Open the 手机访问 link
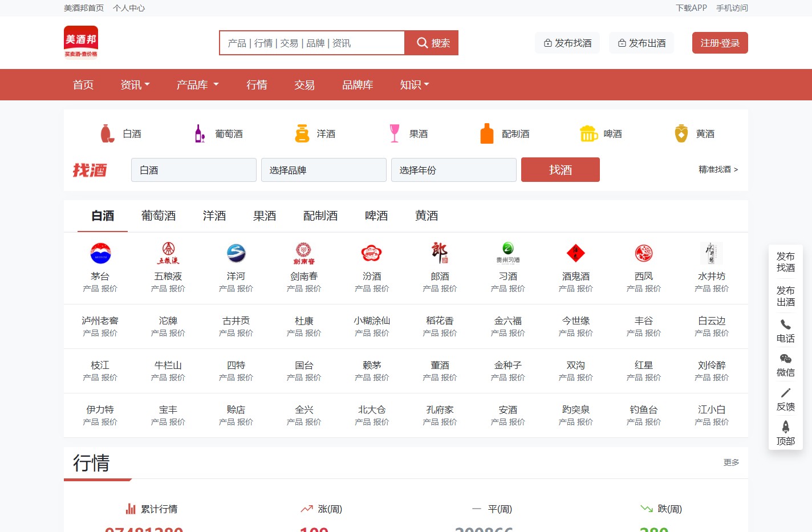Screen dimensions: 812x532 click(732, 8)
